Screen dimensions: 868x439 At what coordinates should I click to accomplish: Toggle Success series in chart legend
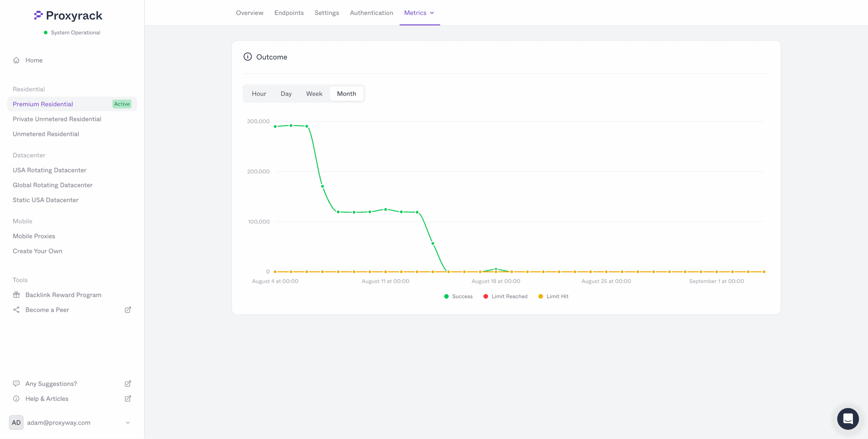point(458,296)
